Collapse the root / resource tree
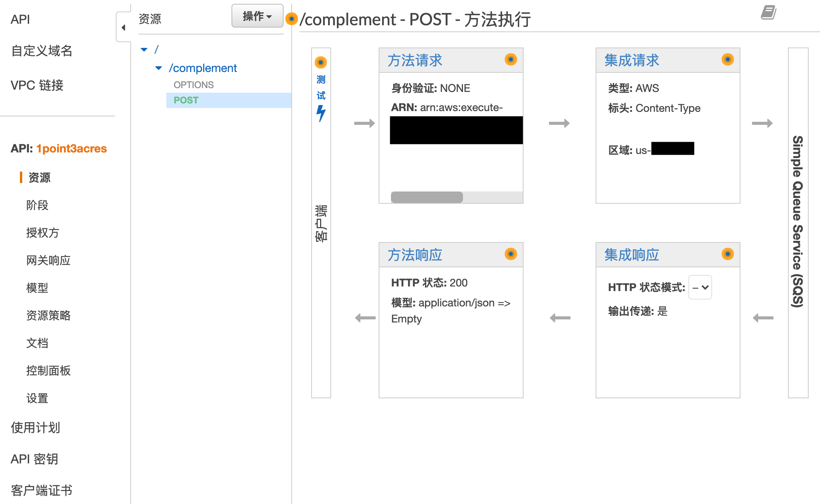 pos(144,49)
